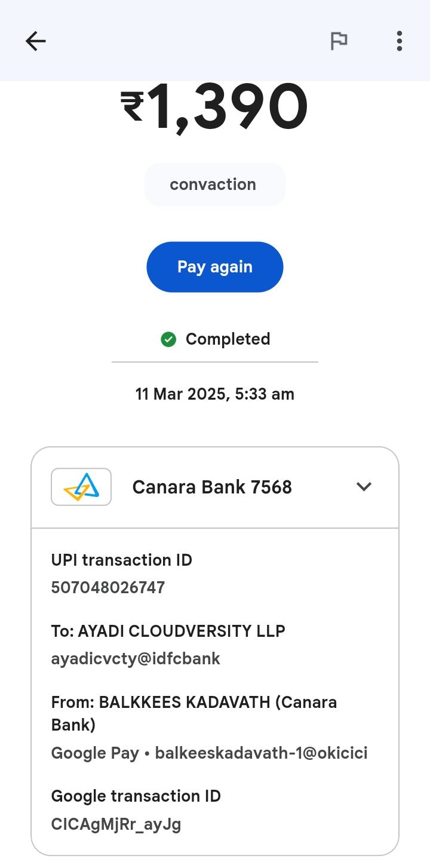Screen dimensions: 430x868
Task: Tap the back arrow icon
Action: [36, 41]
